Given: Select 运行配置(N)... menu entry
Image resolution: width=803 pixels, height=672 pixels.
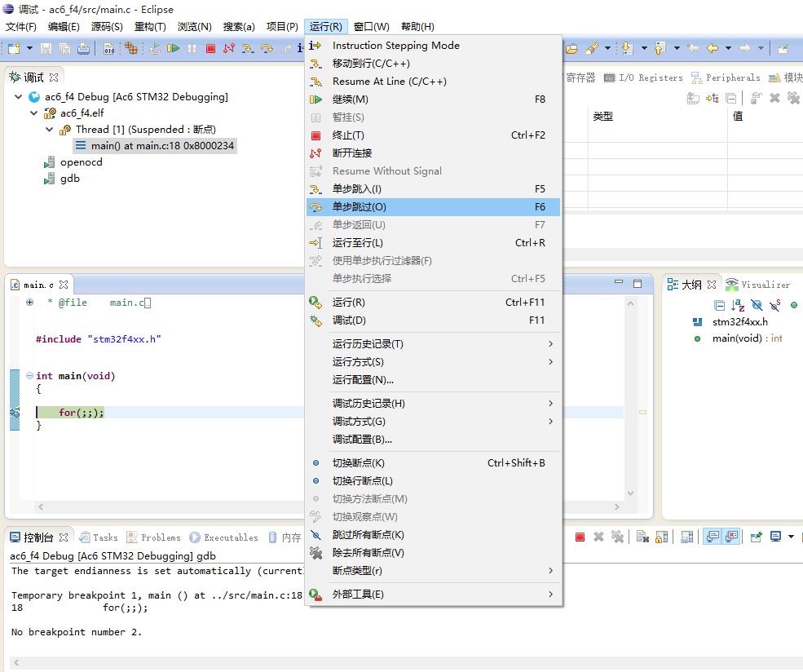Looking at the screenshot, I should (x=433, y=379).
